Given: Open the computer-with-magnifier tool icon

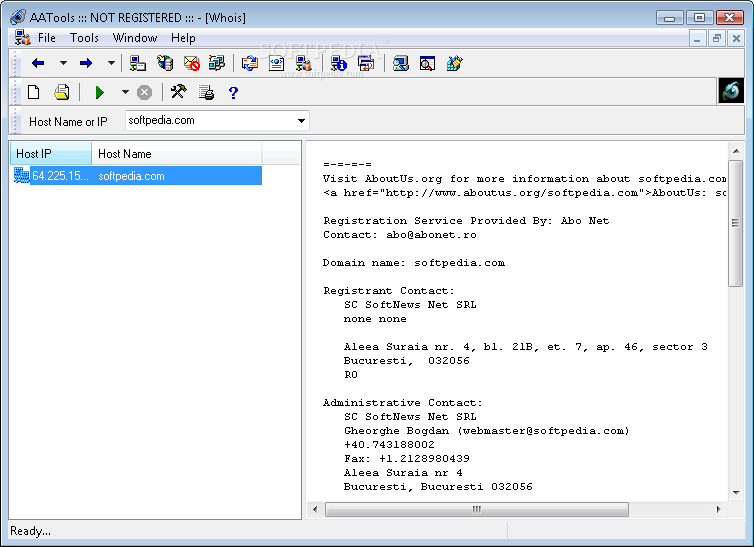Looking at the screenshot, I should click(401, 63).
